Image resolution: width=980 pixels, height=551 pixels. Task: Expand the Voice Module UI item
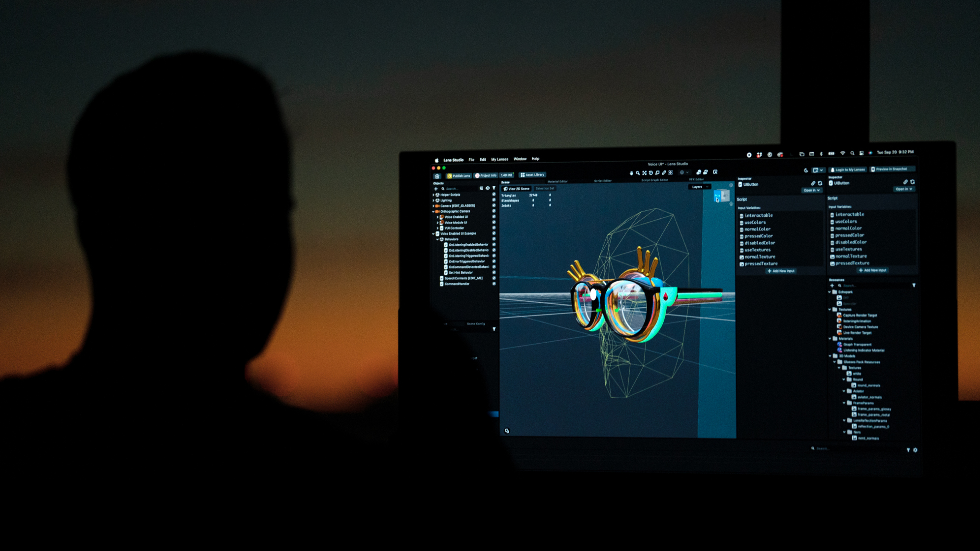click(x=438, y=222)
